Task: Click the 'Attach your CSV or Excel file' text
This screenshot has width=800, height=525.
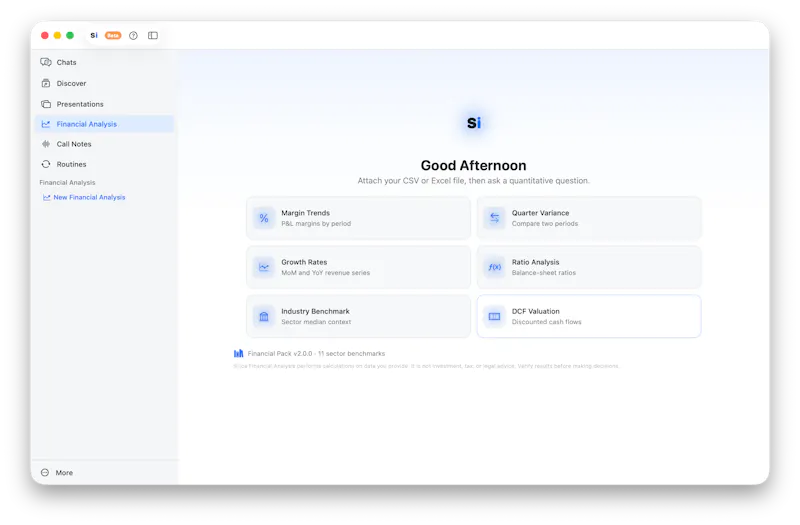Action: 473,181
